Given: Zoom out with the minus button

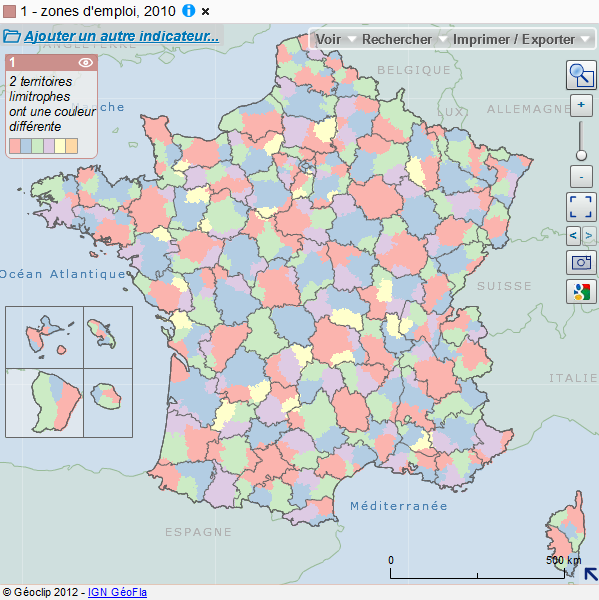Looking at the screenshot, I should pos(581,176).
